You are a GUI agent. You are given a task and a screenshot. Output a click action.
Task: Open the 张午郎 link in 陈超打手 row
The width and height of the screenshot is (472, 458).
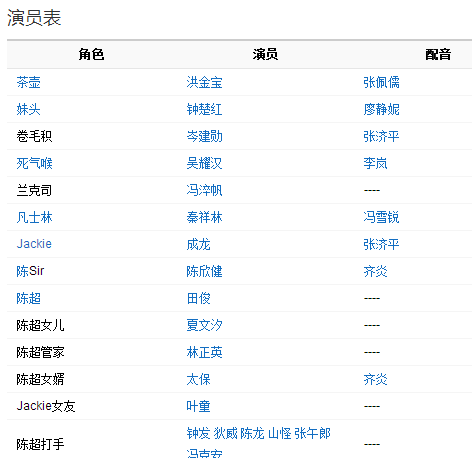[312, 433]
